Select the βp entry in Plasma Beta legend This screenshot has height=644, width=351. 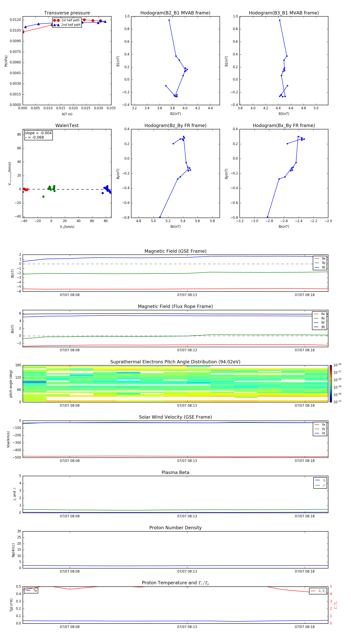[x=320, y=480]
